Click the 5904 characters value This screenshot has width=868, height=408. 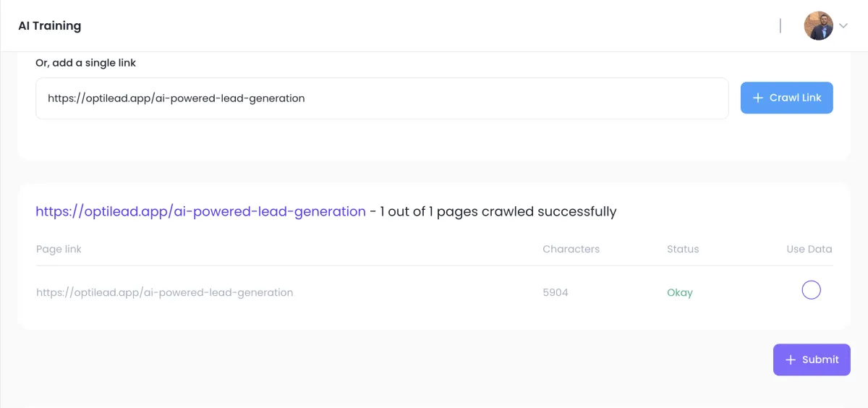[x=556, y=293]
